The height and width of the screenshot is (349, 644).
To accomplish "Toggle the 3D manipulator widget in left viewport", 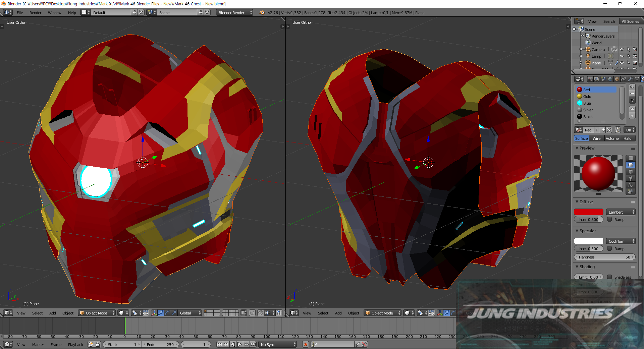I will click(154, 313).
